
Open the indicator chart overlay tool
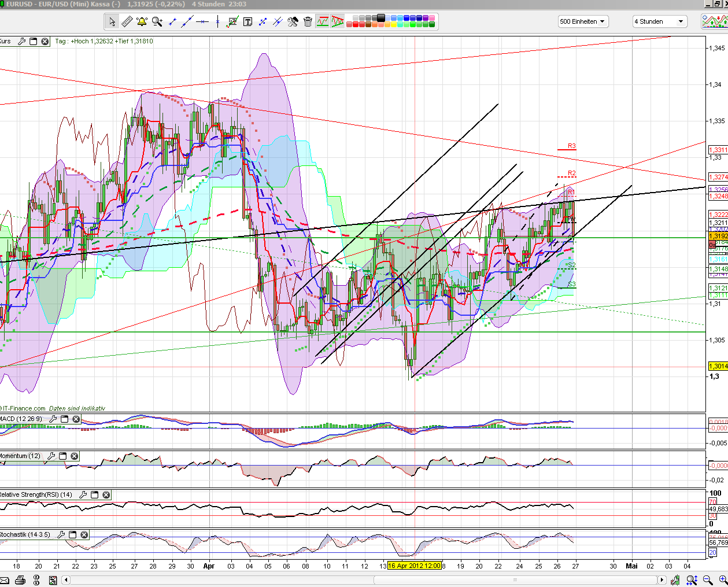pos(232,21)
